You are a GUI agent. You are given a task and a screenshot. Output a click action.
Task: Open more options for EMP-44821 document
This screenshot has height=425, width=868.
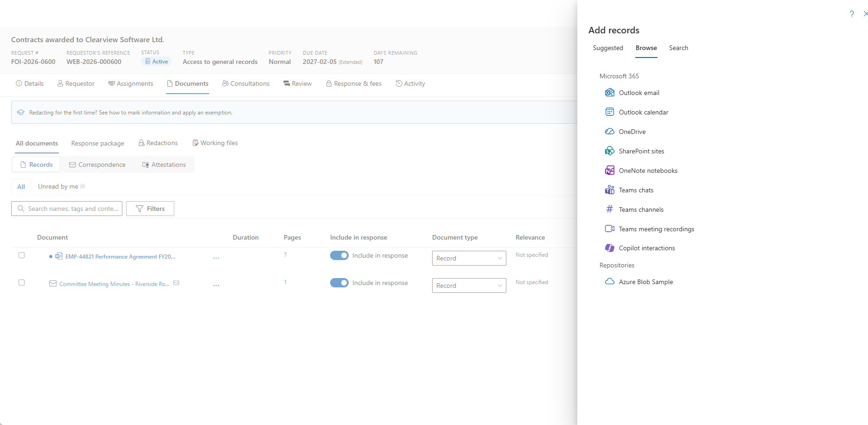coord(216,258)
